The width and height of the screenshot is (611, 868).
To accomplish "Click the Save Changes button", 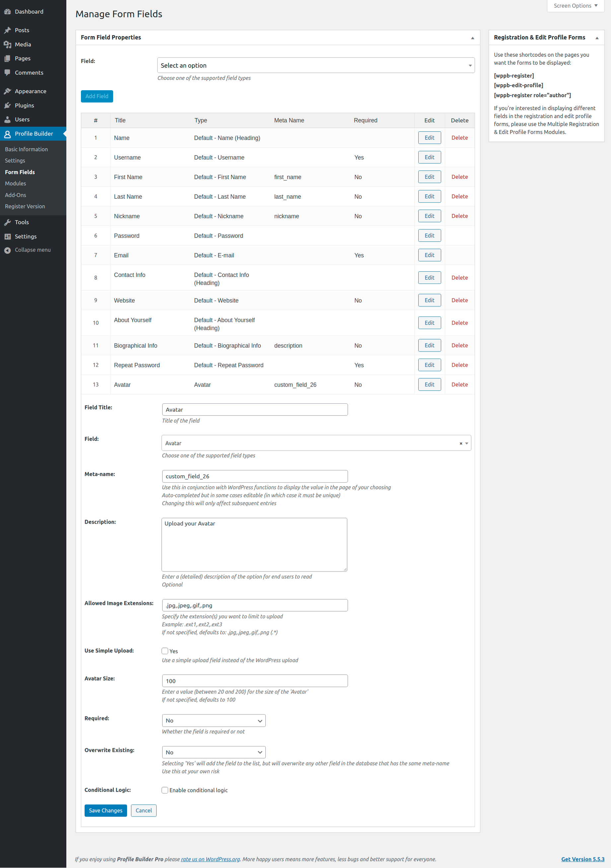I will (105, 811).
